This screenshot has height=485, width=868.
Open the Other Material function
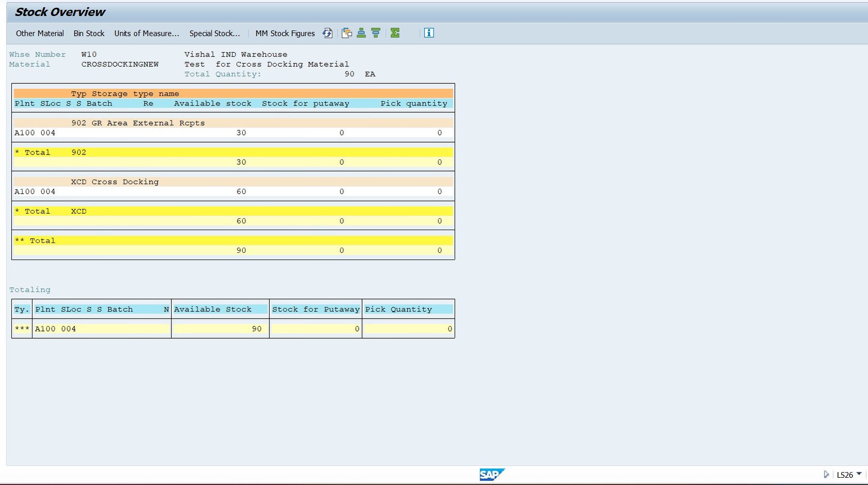[x=40, y=33]
